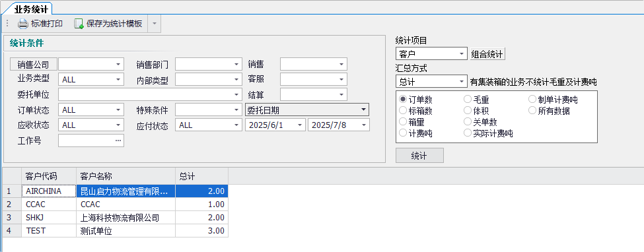Screen dimensions: 644x252
Task: Click row header number 3
Action: 12,217
